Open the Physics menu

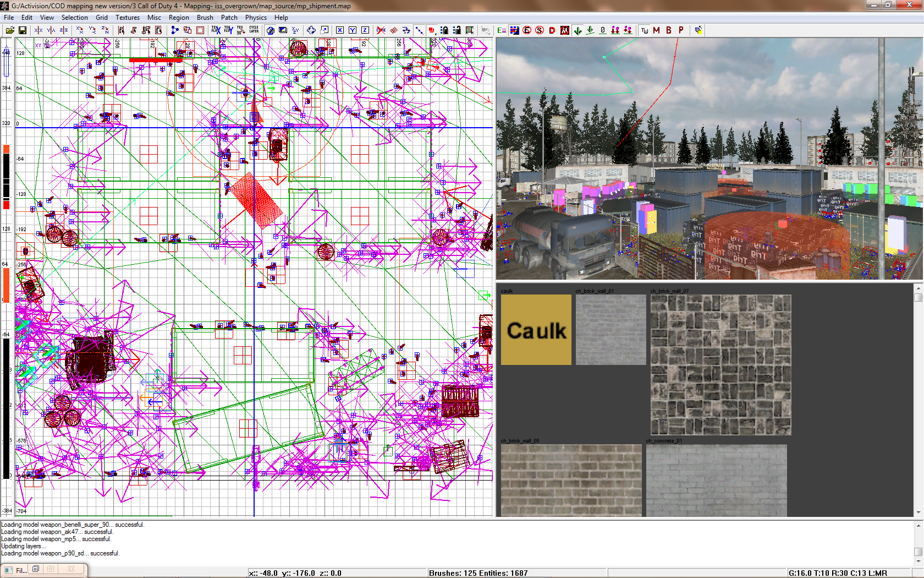tap(256, 18)
